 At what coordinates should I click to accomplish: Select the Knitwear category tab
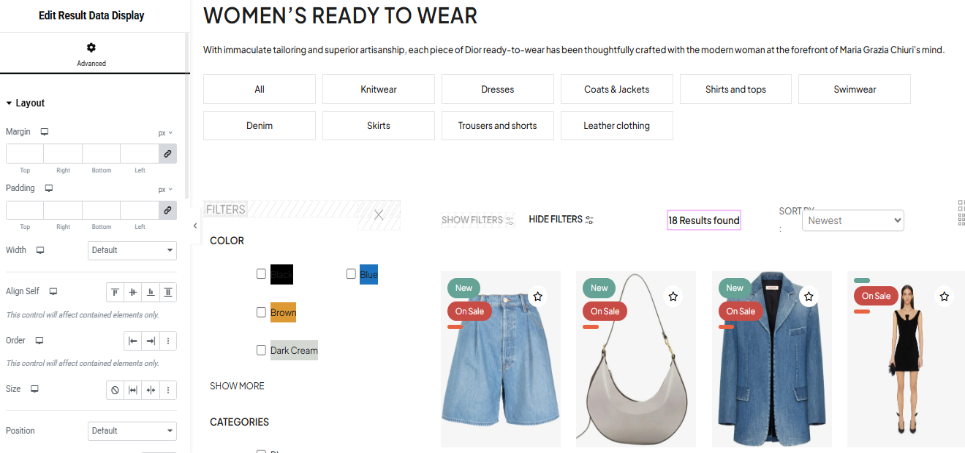[378, 89]
